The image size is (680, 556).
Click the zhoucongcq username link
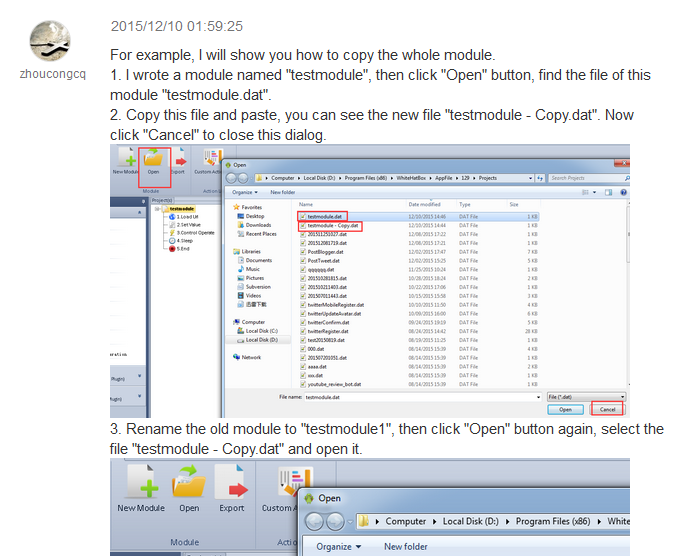(52, 74)
